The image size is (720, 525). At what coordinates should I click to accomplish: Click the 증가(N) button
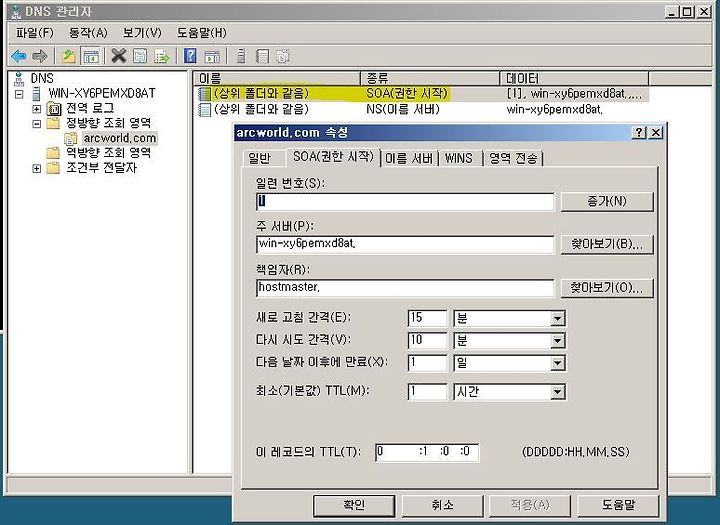point(607,202)
